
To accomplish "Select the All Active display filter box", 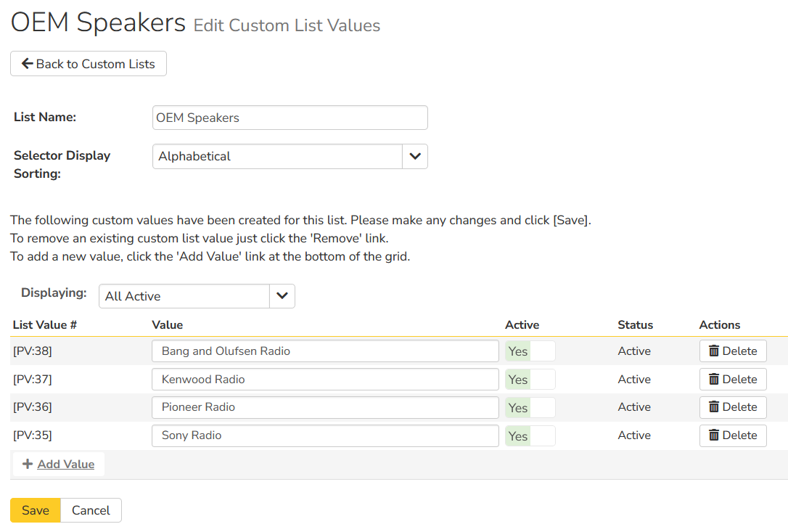I will pyautogui.click(x=184, y=296).
